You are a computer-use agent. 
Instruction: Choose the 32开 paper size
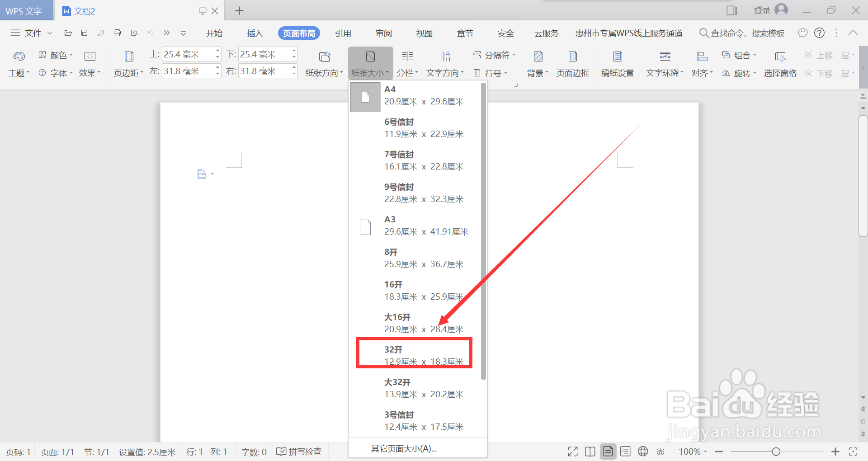(415, 356)
